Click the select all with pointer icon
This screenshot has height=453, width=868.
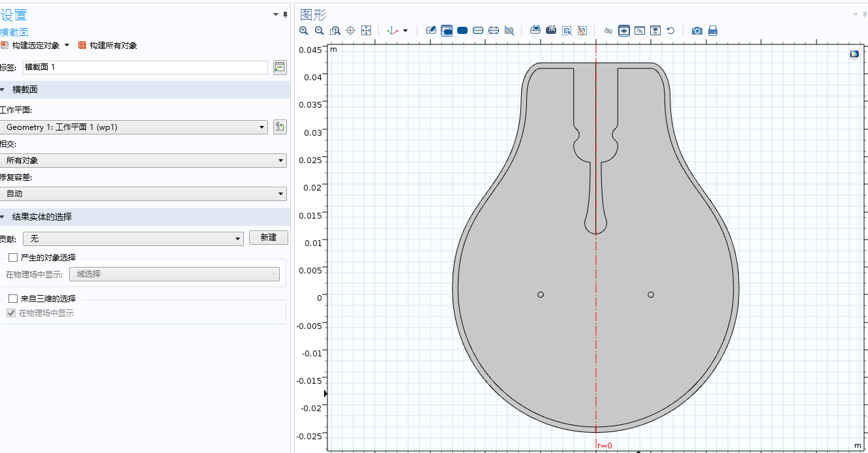[567, 31]
